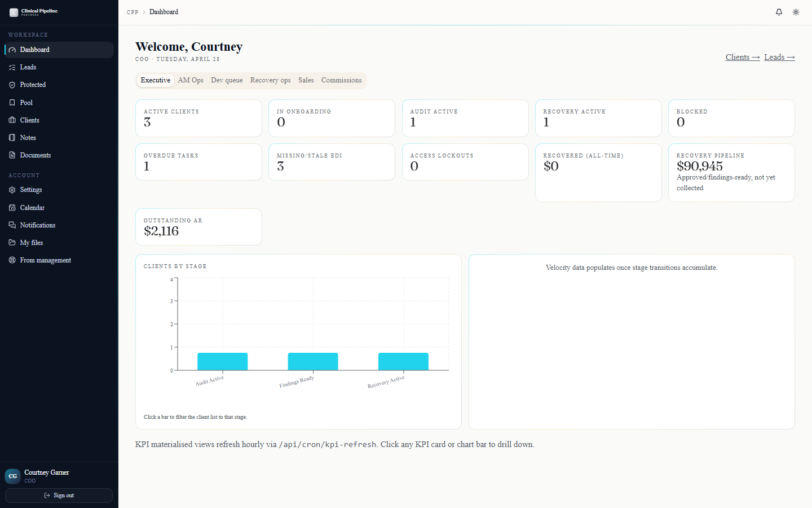Click the Pool bookmark icon in sidebar
The width and height of the screenshot is (812, 508).
tap(12, 103)
